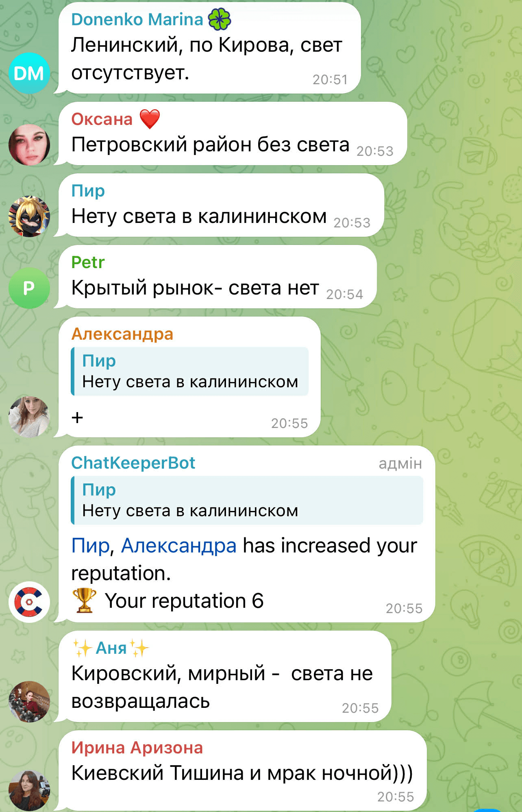
Task: Open quoted Пир reply in Александра's message
Action: pyautogui.click(x=189, y=371)
